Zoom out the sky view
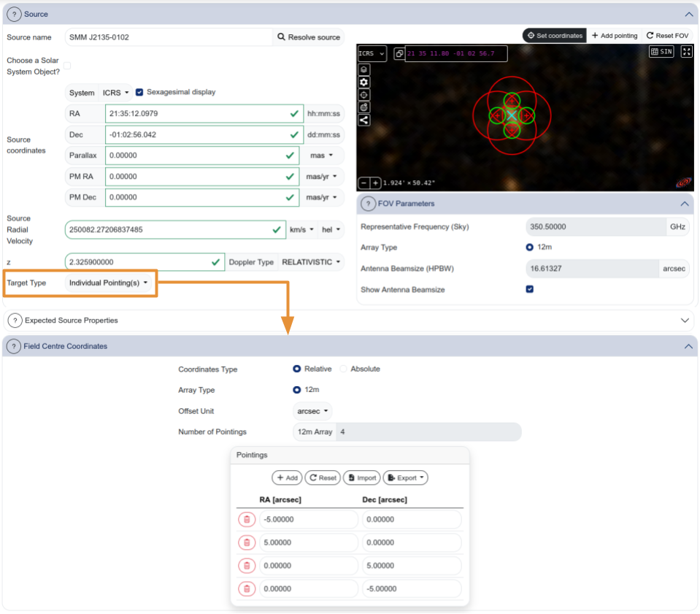The height and width of the screenshot is (614, 700). pyautogui.click(x=364, y=183)
